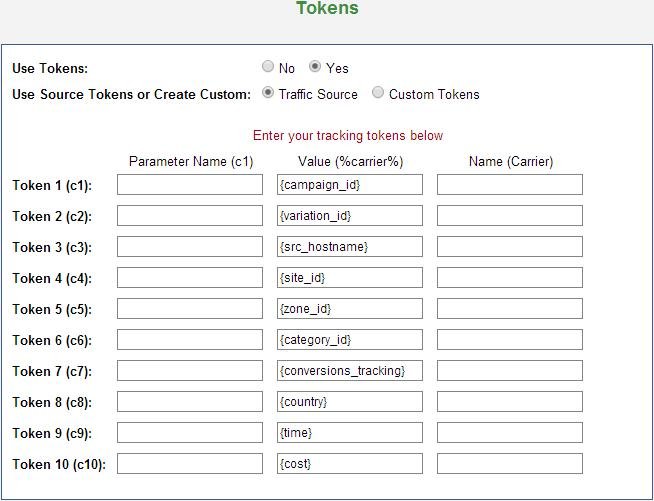Click Token 3 Parameter Name field
This screenshot has height=501, width=654.
pyautogui.click(x=190, y=247)
